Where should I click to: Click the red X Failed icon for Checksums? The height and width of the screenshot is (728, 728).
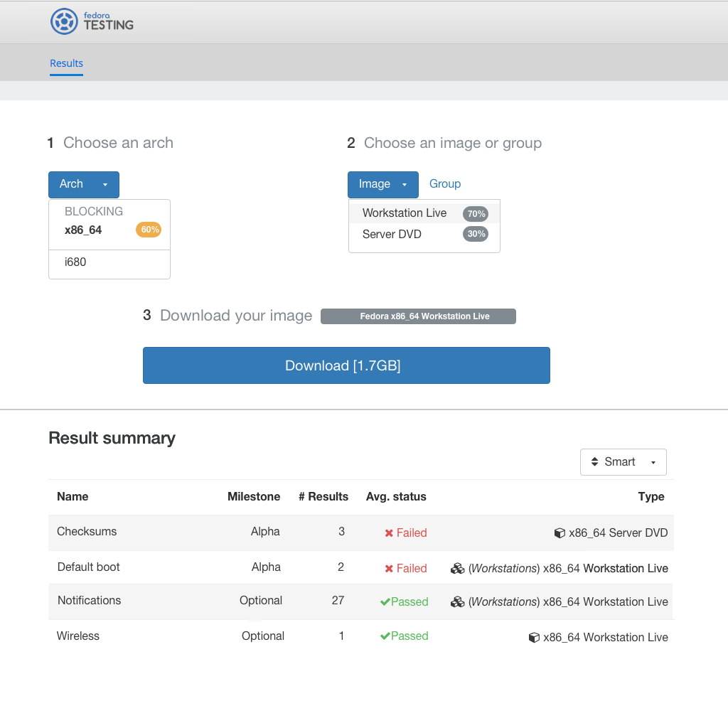(x=389, y=533)
